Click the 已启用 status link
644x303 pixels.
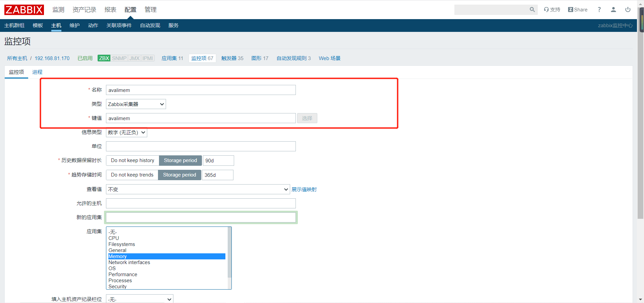pyautogui.click(x=85, y=58)
